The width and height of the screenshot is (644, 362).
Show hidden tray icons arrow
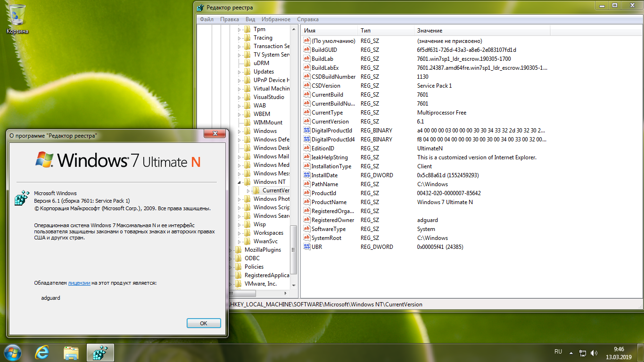[x=571, y=353]
